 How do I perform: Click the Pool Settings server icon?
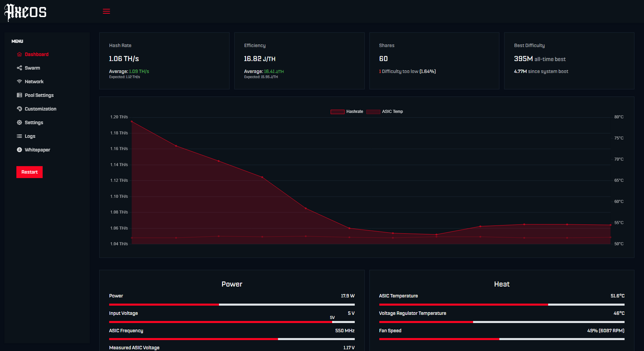click(x=19, y=95)
